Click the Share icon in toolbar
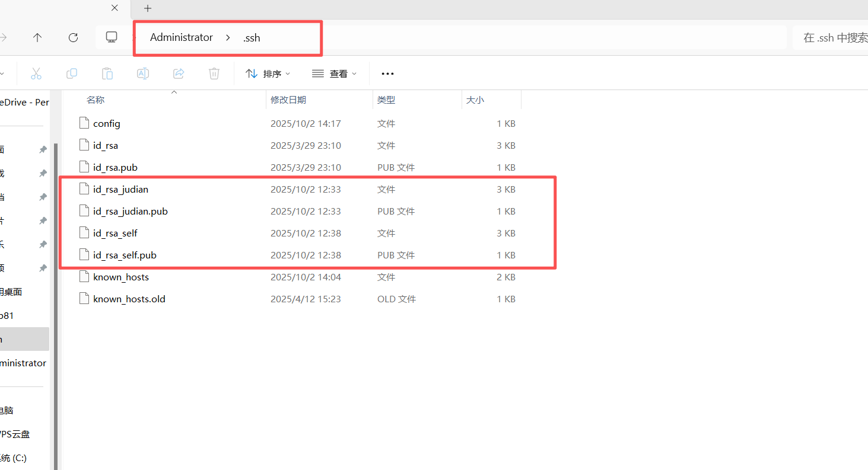Viewport: 868px width, 470px height. [179, 73]
